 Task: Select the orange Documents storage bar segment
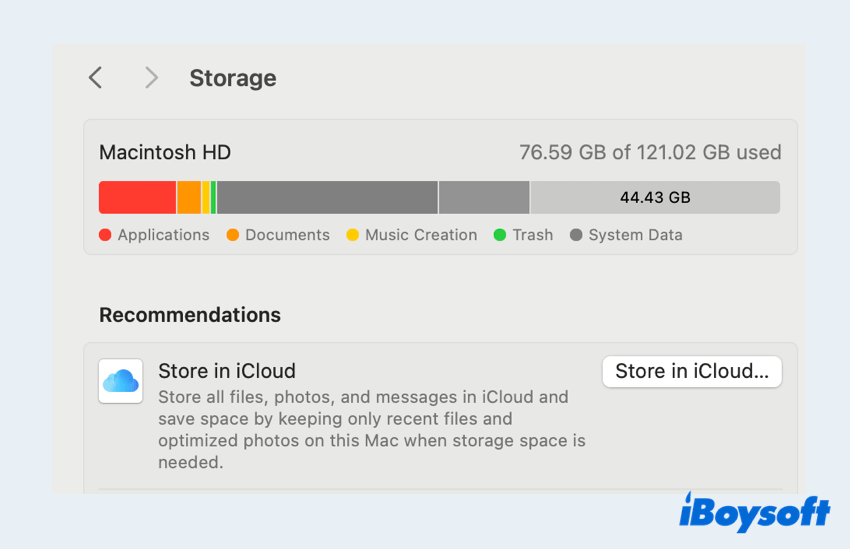[189, 197]
